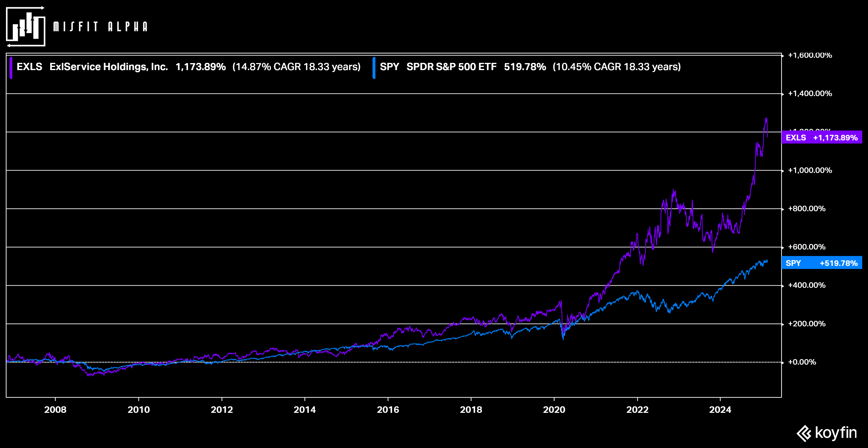Click the EXLS ticker in the legend
The height and width of the screenshot is (448, 868).
click(x=29, y=67)
